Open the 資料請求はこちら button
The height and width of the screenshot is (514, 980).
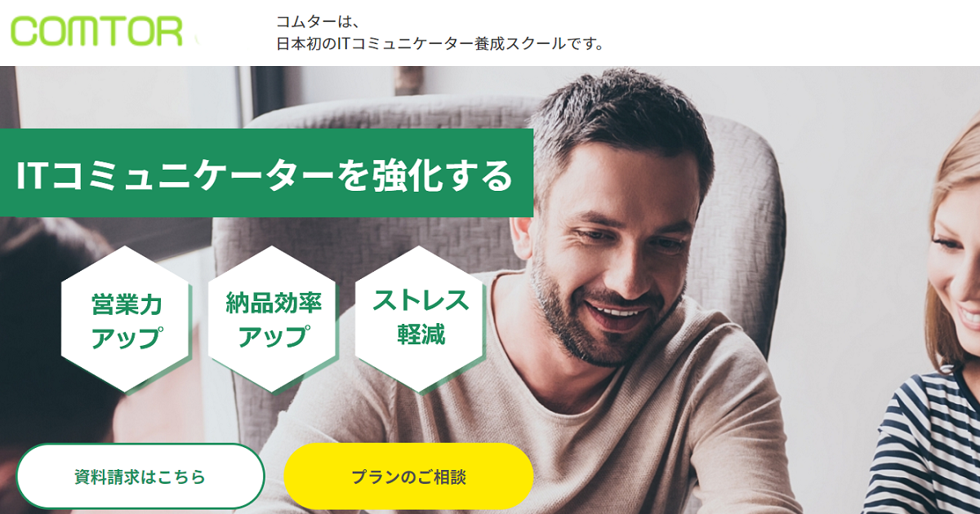click(x=140, y=476)
